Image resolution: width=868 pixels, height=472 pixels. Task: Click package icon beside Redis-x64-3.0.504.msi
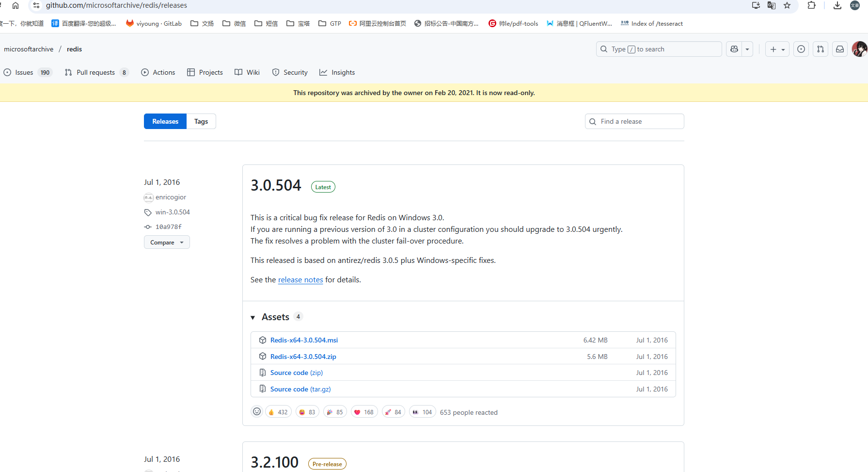pos(263,340)
